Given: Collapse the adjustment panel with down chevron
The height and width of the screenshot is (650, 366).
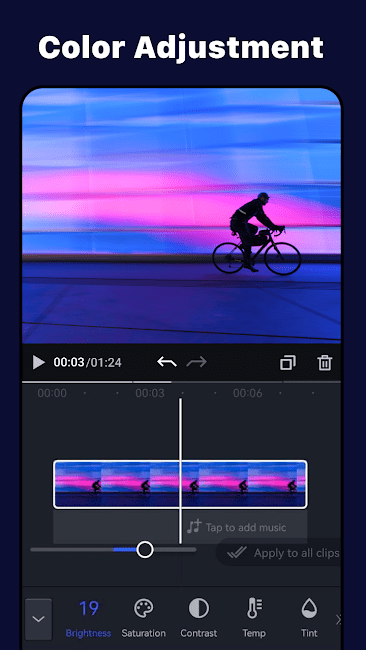Looking at the screenshot, I should point(39,619).
